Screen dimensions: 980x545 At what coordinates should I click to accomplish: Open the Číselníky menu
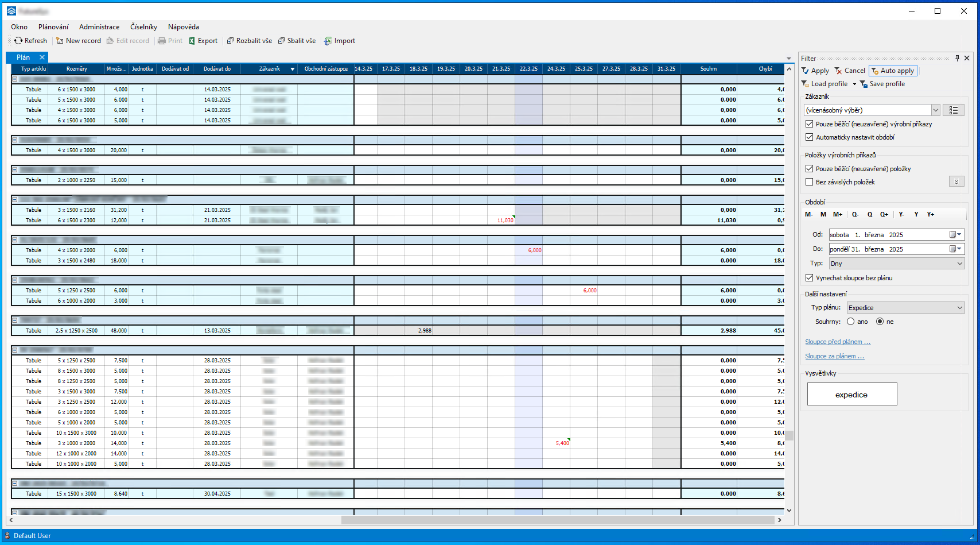[x=143, y=27]
